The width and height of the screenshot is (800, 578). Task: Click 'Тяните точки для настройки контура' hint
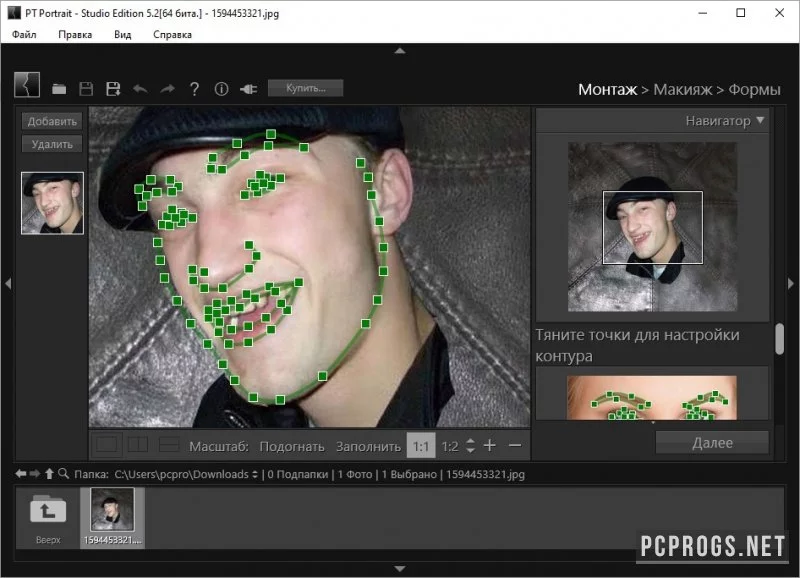point(638,345)
